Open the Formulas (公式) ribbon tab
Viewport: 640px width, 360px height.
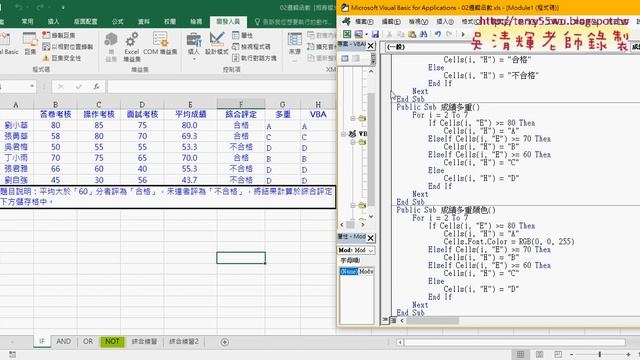coord(118,21)
